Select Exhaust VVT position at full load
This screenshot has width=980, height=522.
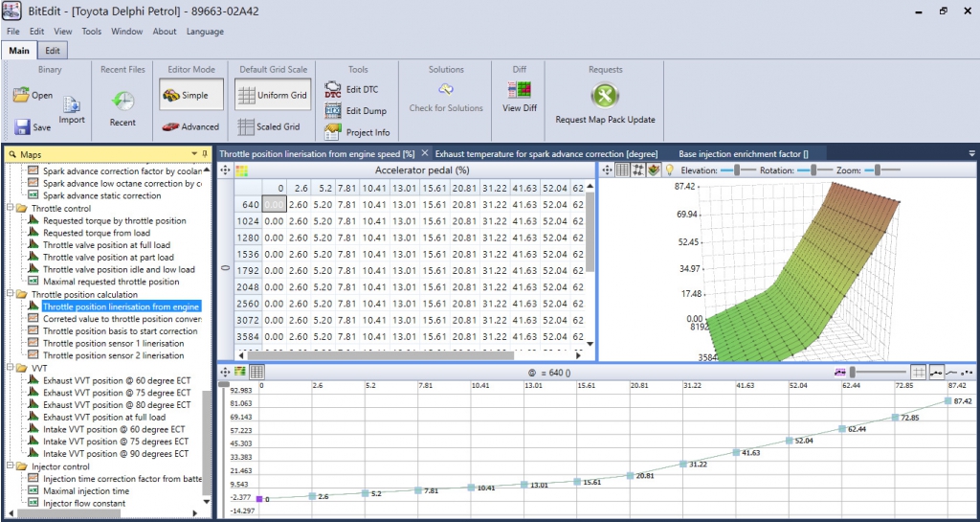click(x=104, y=417)
